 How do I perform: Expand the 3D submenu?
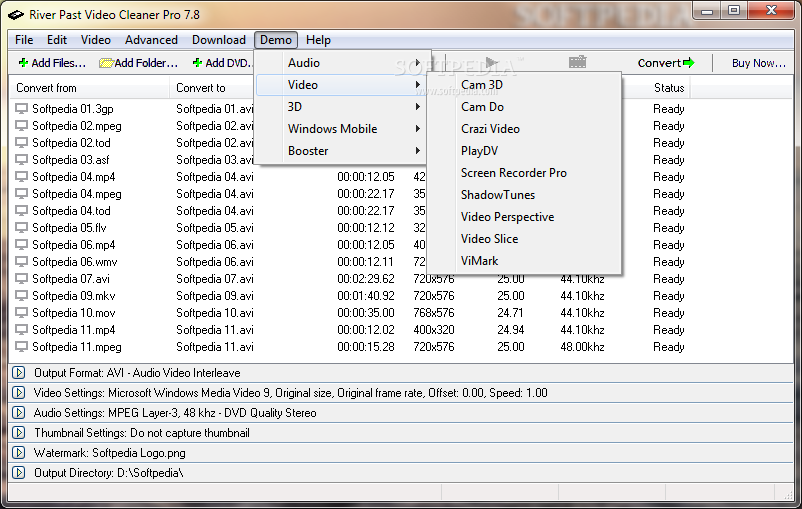tap(341, 107)
